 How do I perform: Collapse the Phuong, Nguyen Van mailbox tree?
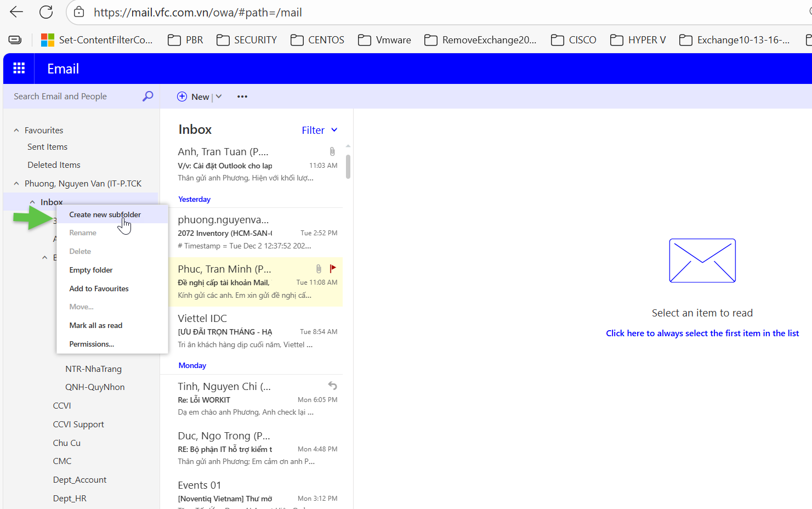16,184
